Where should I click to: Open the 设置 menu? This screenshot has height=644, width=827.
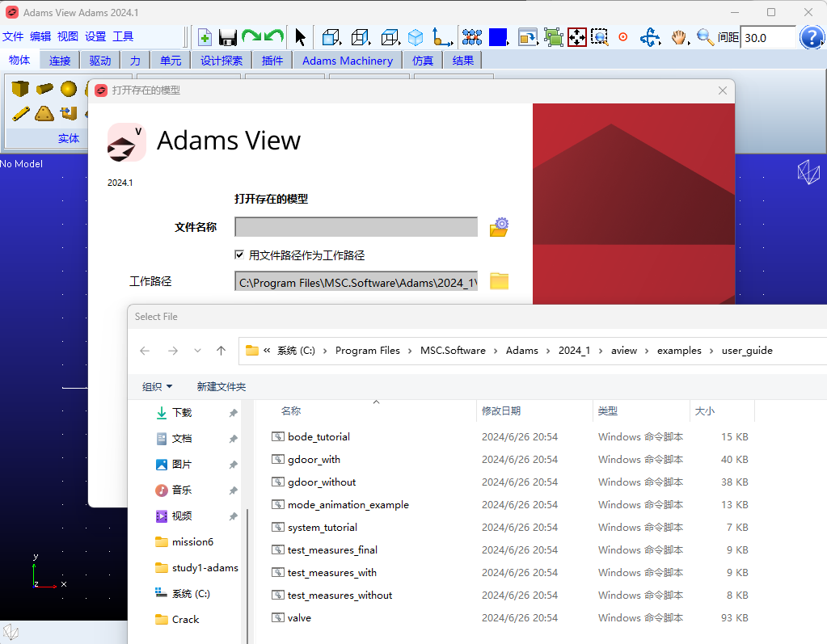pos(95,36)
